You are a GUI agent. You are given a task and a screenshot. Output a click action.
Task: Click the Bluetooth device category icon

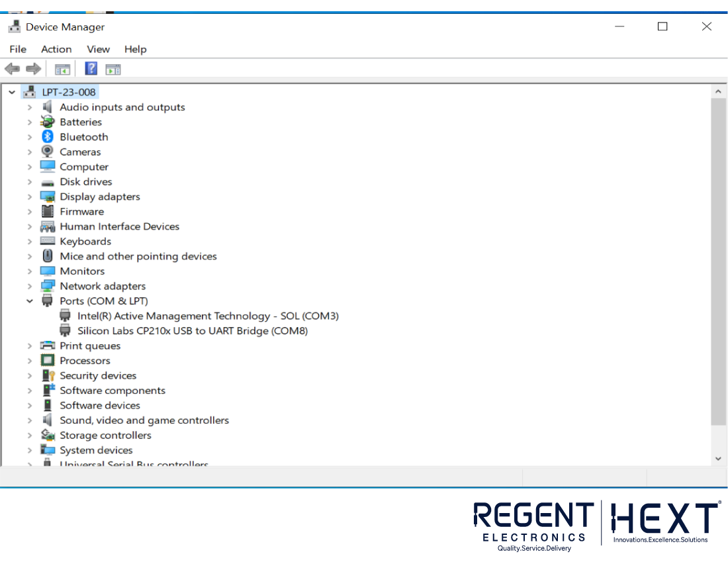[x=47, y=136]
